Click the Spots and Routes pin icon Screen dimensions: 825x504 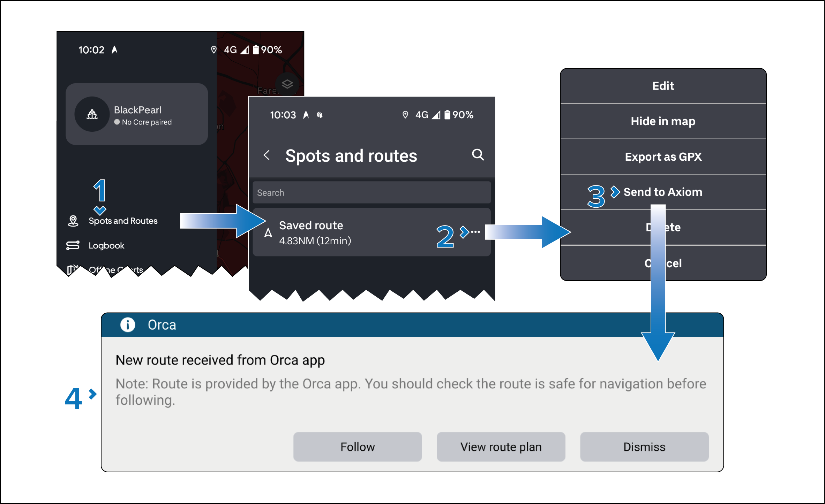coord(73,221)
